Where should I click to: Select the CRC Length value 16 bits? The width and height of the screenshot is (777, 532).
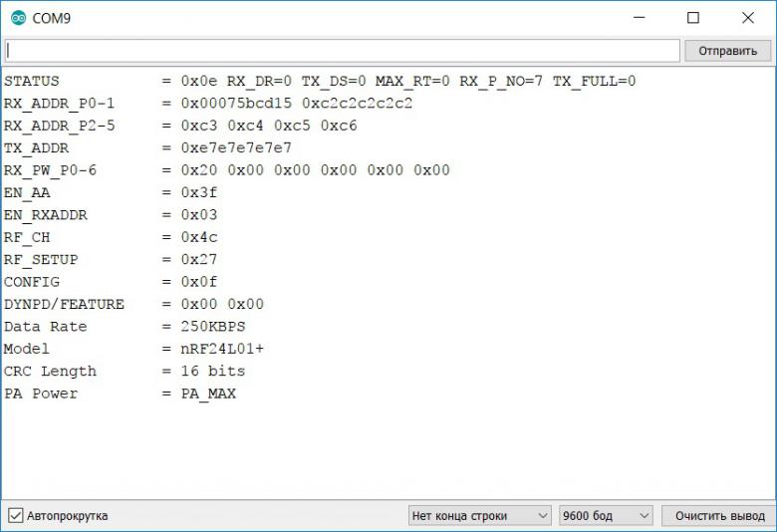coord(213,371)
